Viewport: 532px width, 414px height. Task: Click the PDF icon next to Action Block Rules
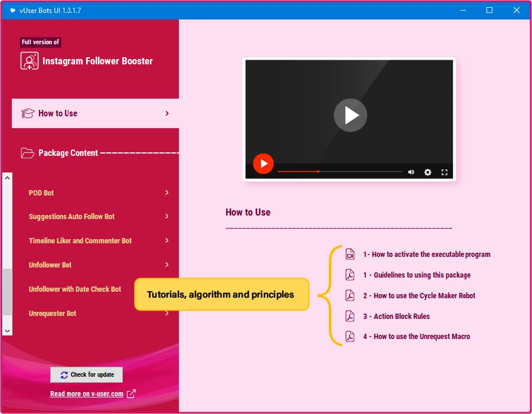coord(350,317)
